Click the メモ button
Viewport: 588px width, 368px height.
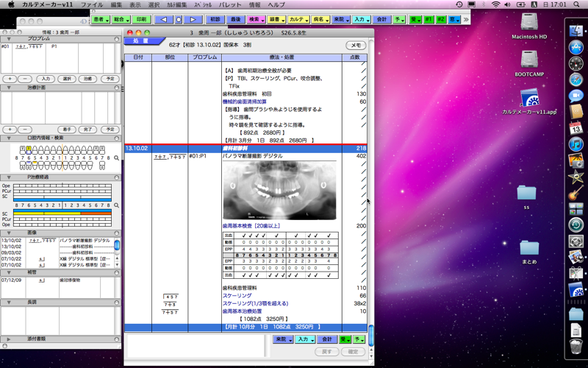tap(355, 46)
